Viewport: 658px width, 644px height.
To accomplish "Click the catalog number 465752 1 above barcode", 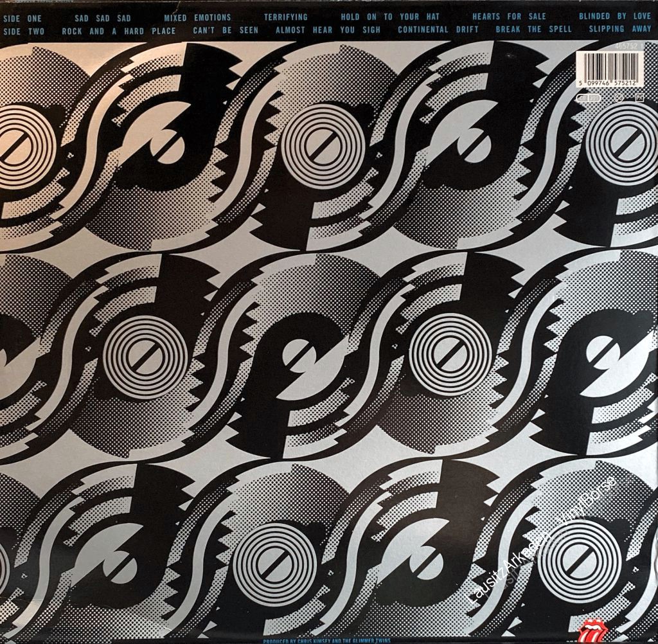I will 627,46.
